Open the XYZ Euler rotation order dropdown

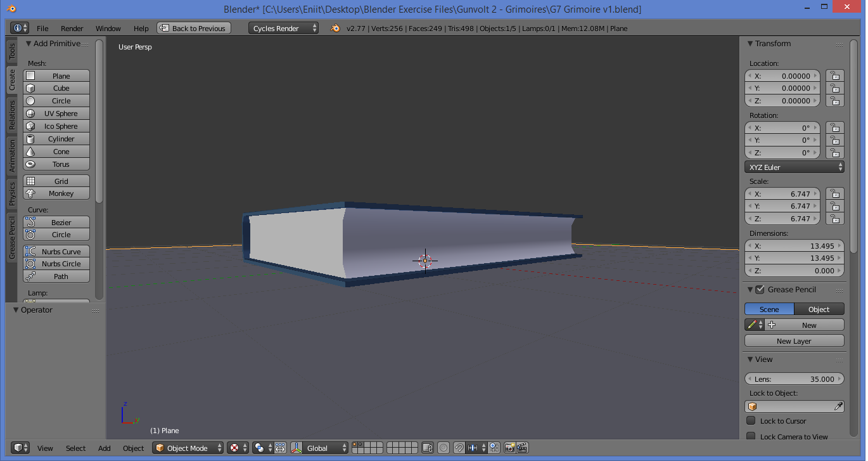click(794, 167)
